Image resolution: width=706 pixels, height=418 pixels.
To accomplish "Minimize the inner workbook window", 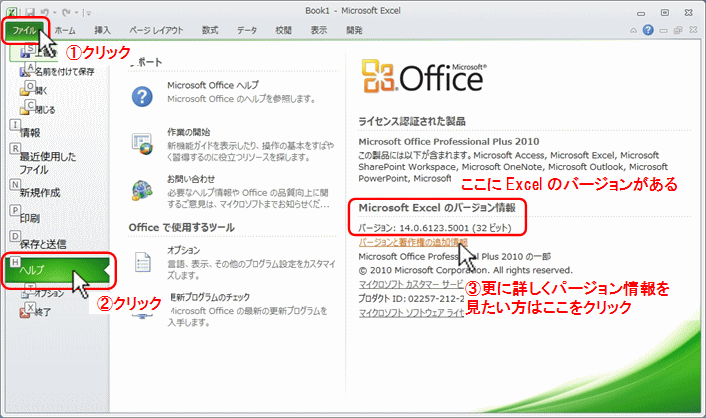I will [663, 31].
